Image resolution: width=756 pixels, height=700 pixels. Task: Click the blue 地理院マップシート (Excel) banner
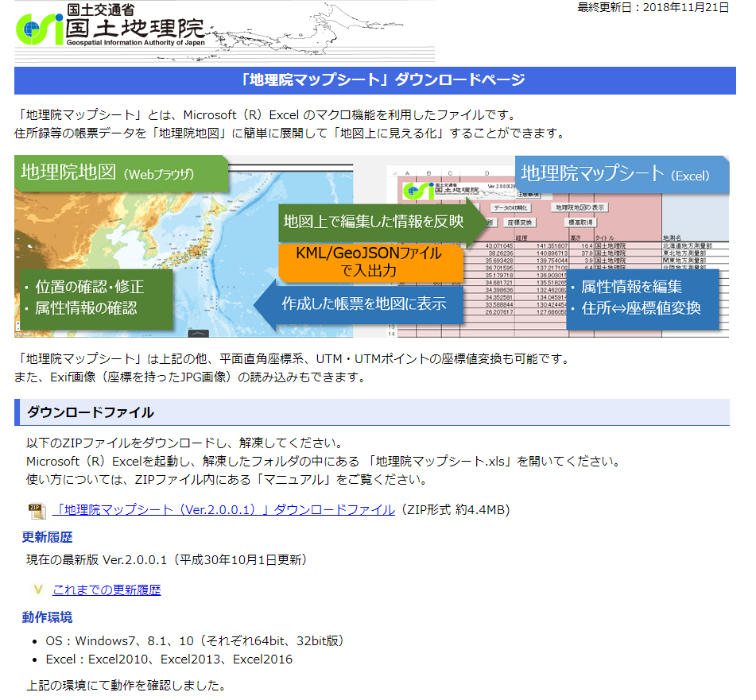coord(621,174)
